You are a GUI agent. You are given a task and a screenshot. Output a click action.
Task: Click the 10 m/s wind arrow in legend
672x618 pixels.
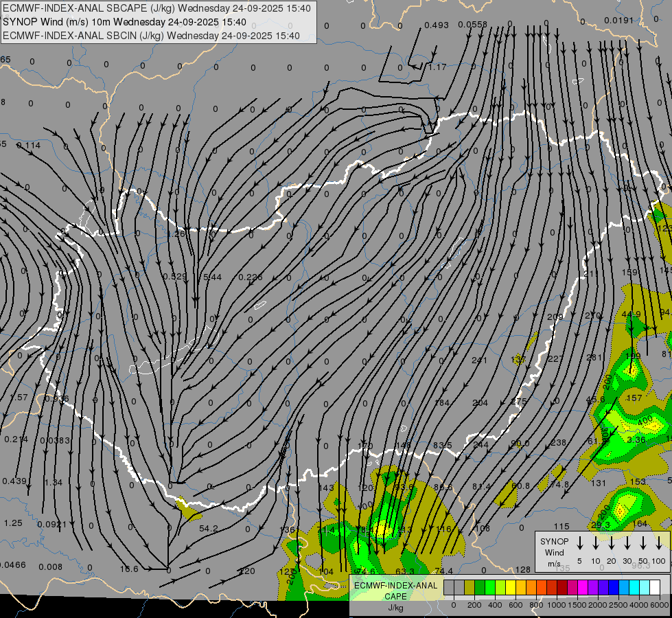pyautogui.click(x=596, y=543)
